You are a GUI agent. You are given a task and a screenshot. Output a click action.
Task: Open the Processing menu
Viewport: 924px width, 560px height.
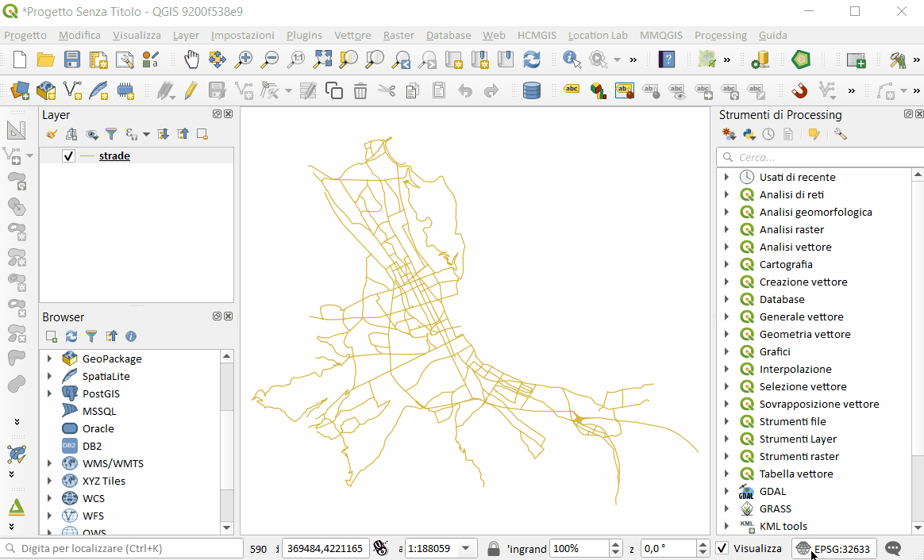click(x=720, y=35)
